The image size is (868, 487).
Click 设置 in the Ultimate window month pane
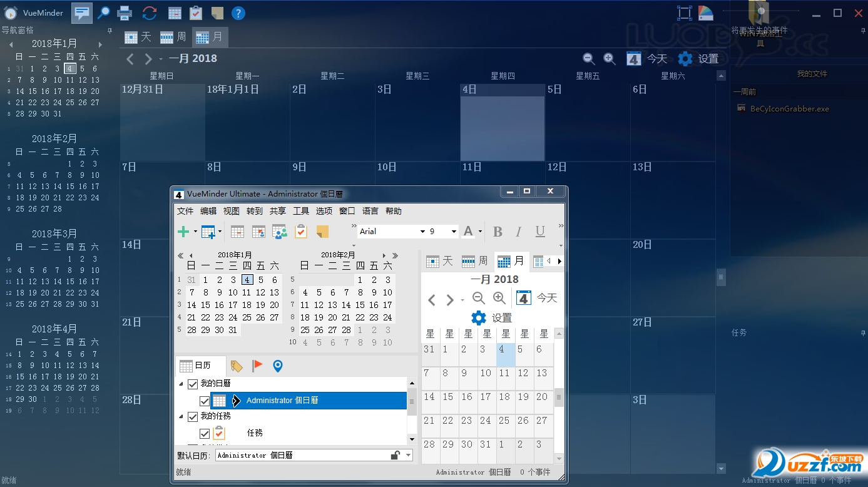point(491,318)
